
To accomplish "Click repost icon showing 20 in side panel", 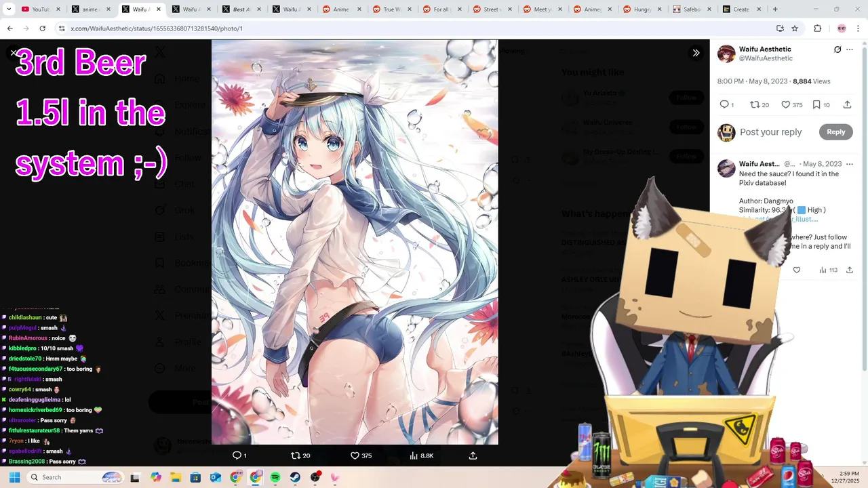I will tap(759, 104).
